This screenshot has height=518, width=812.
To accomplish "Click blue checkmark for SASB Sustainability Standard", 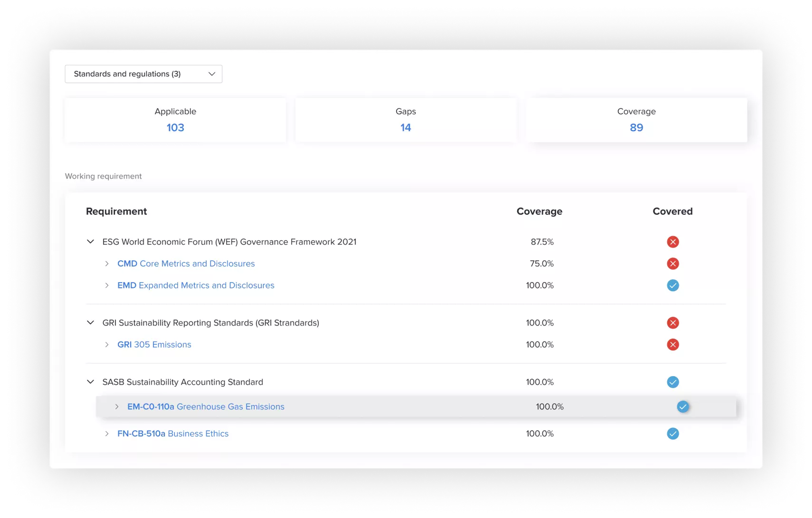I will point(672,382).
